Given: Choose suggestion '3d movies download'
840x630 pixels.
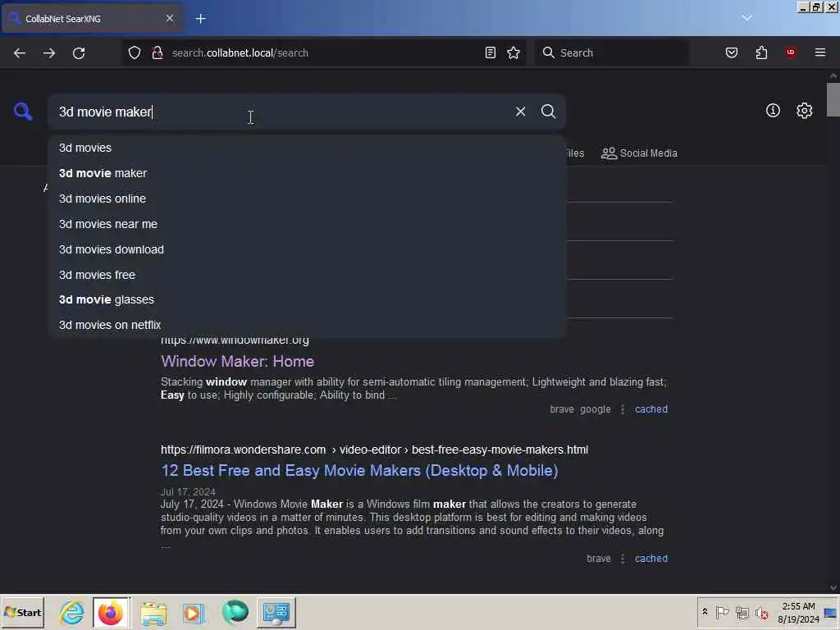Looking at the screenshot, I should [x=307, y=249].
